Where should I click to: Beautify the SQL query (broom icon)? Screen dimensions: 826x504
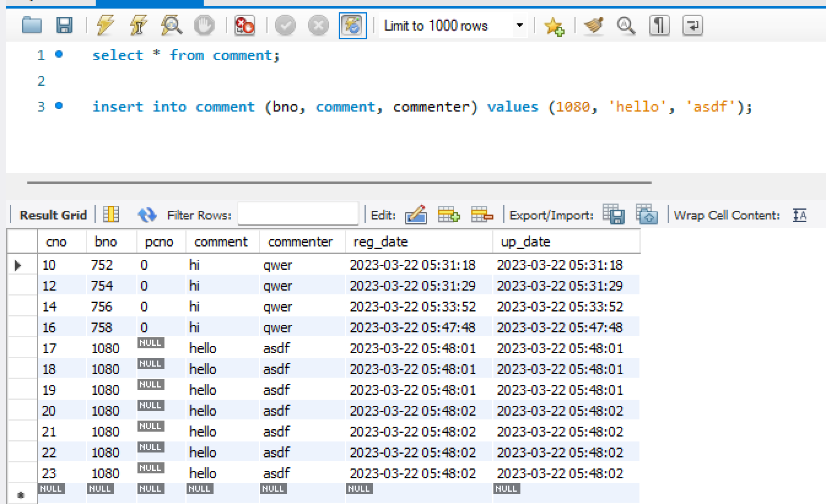point(593,25)
